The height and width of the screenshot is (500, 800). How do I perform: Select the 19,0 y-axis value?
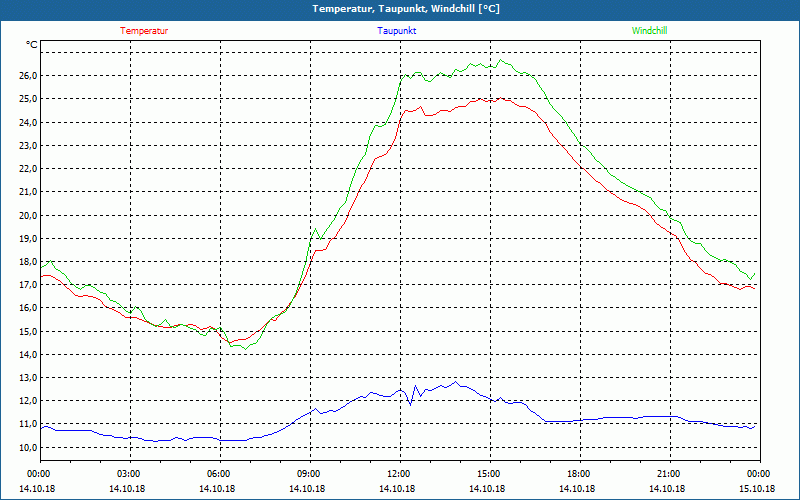pos(28,239)
